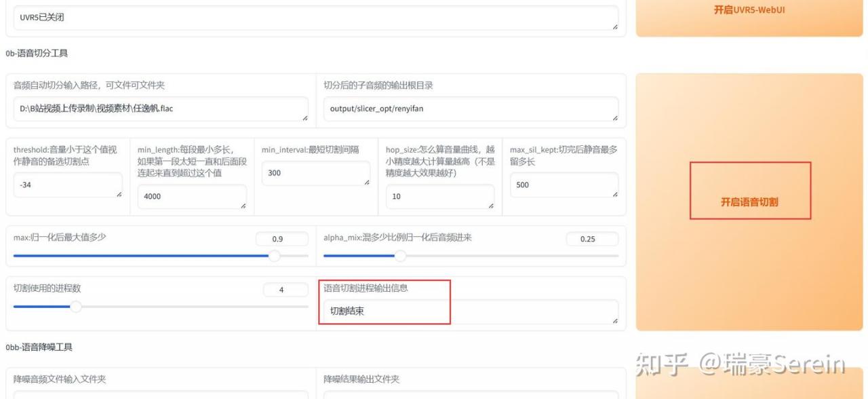
Task: Click the max normalization slider handle
Action: 274,256
